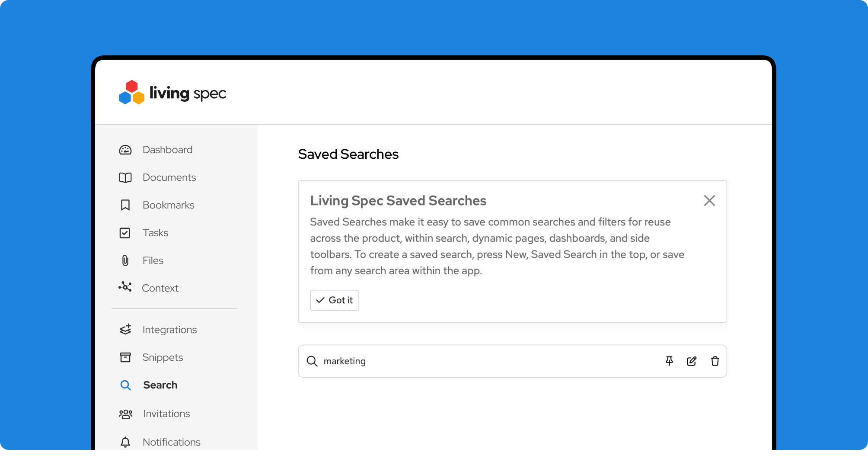
Task: Edit the marketing saved search
Action: coord(692,361)
